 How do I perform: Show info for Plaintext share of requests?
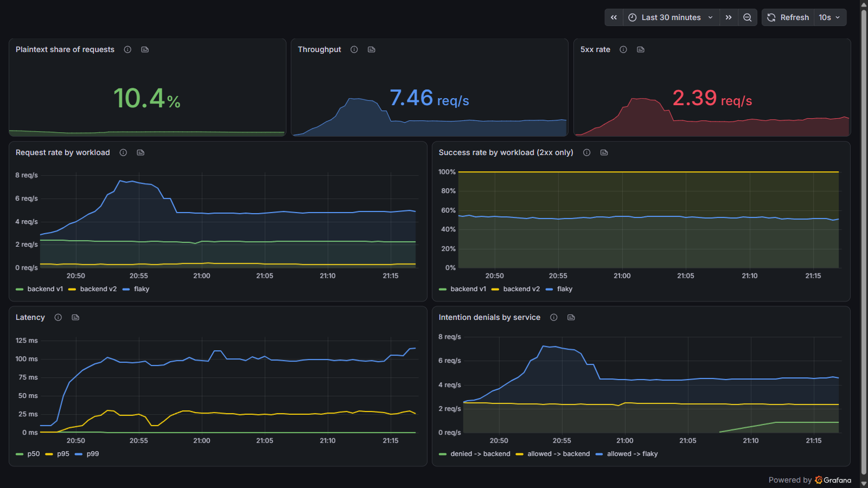[x=127, y=49]
